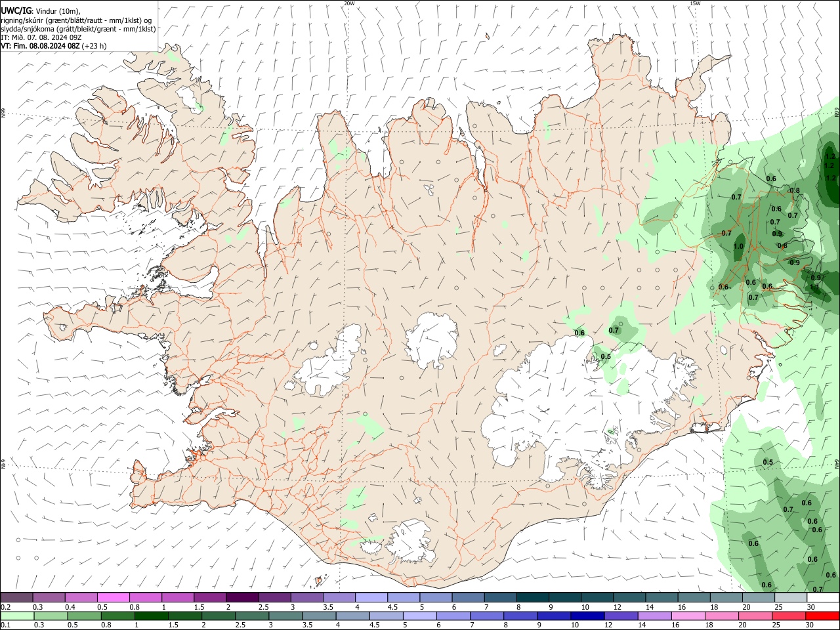Select violet swatch starting at 12, lower legend
Screen dimensions: 840x630
point(621,616)
